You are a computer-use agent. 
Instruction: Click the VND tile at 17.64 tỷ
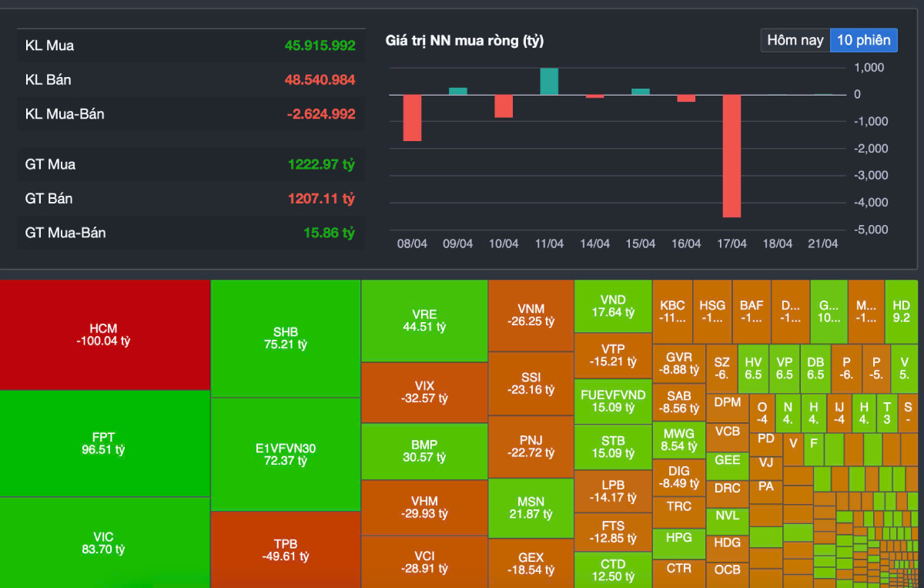point(613,306)
